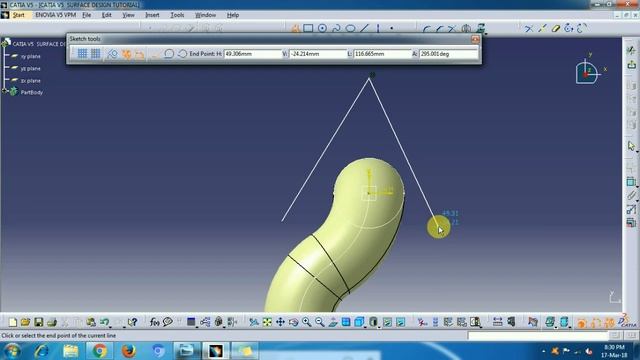Select the Mirror tool

pyautogui.click(x=466, y=29)
